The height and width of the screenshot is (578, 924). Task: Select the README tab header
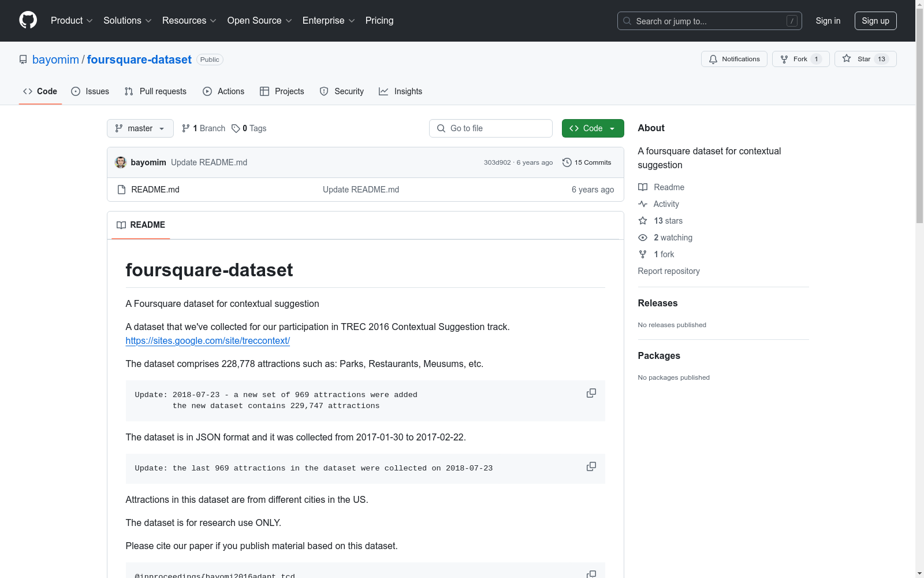[x=141, y=225]
